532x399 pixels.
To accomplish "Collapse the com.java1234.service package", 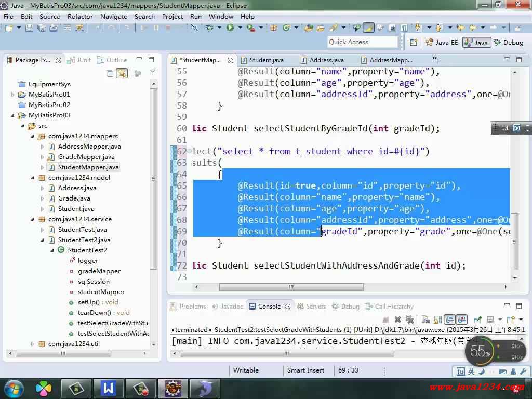I will [33, 220].
